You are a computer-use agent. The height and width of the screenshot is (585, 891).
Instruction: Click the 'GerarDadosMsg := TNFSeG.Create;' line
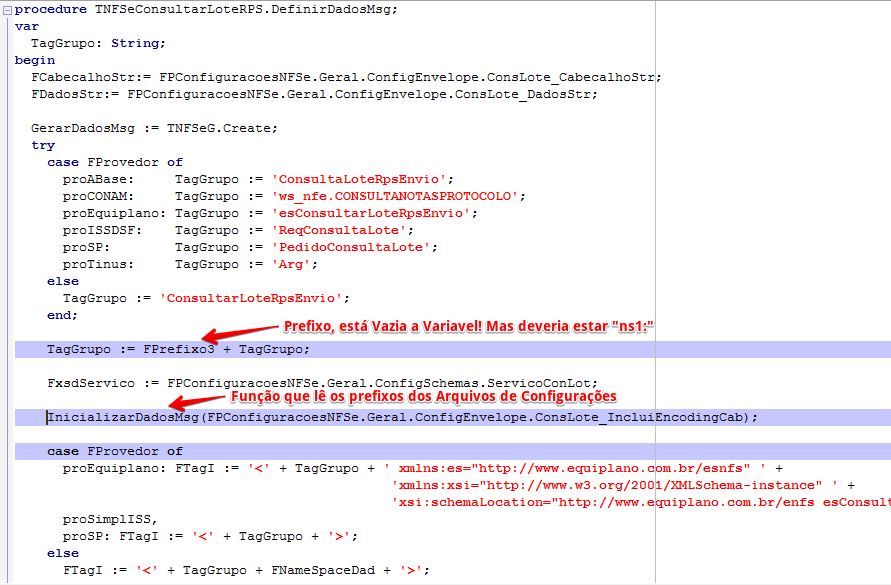155,128
